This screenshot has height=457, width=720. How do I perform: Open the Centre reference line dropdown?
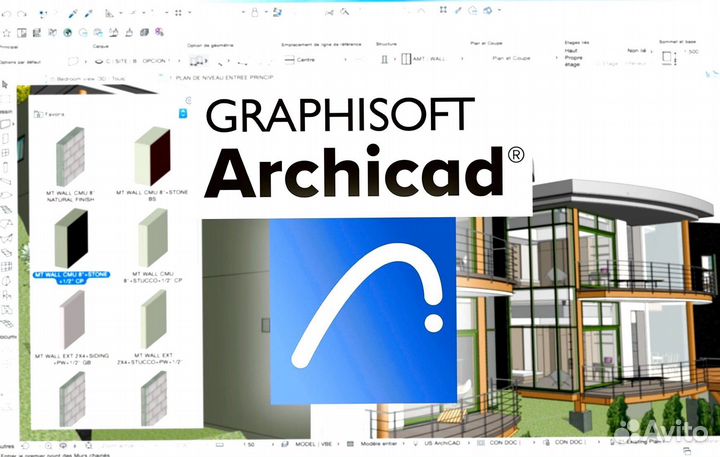(x=316, y=60)
